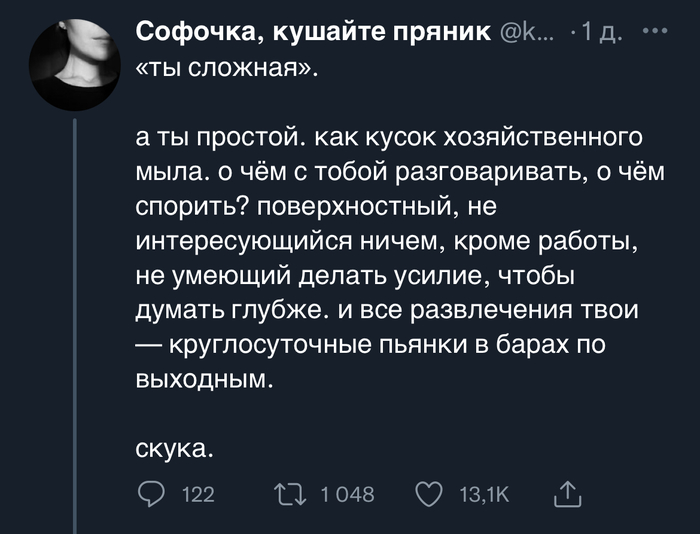Screen dimensions: 700x534
Task: Open the author's profile picture
Action: (75, 66)
